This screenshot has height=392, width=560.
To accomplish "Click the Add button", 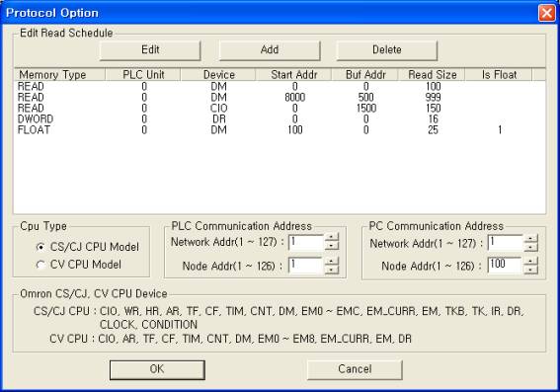I will point(270,50).
